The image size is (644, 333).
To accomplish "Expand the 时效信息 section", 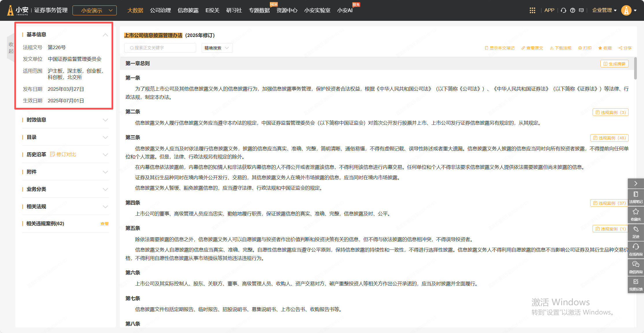I will 65,120.
